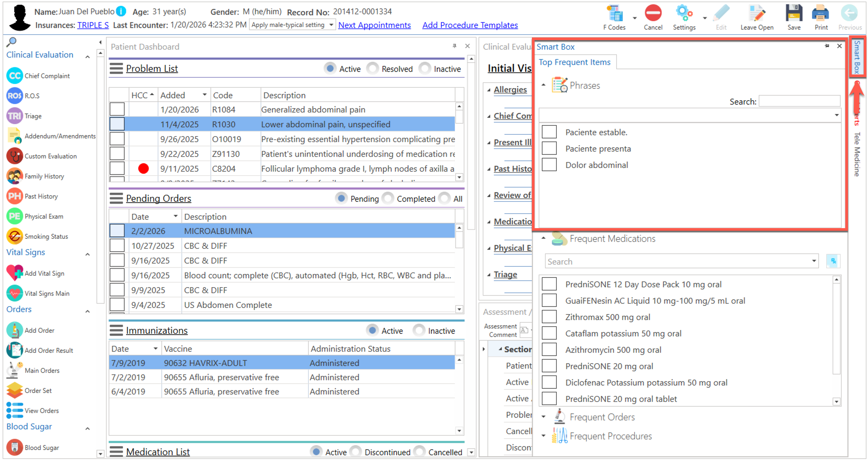Click the Save floppy disk icon
This screenshot has height=461, width=868.
click(x=794, y=13)
